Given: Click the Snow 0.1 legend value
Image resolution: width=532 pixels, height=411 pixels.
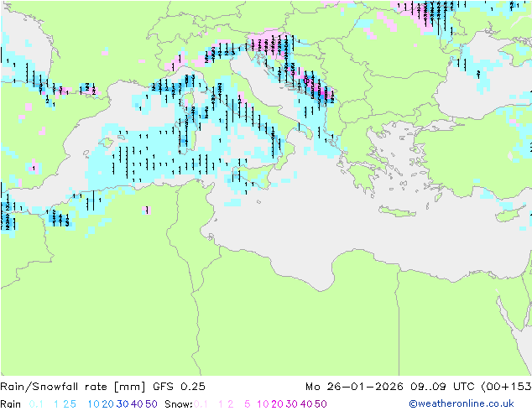Looking at the screenshot, I should [201, 404].
